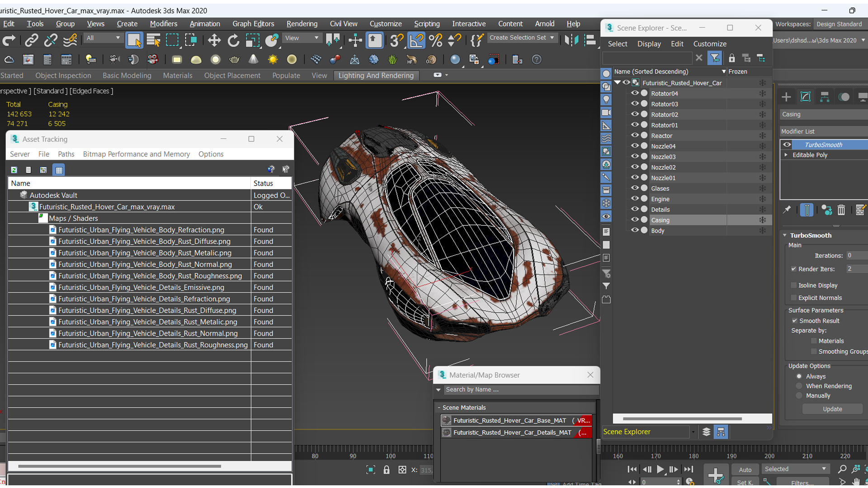Go to the start frame

click(x=632, y=469)
